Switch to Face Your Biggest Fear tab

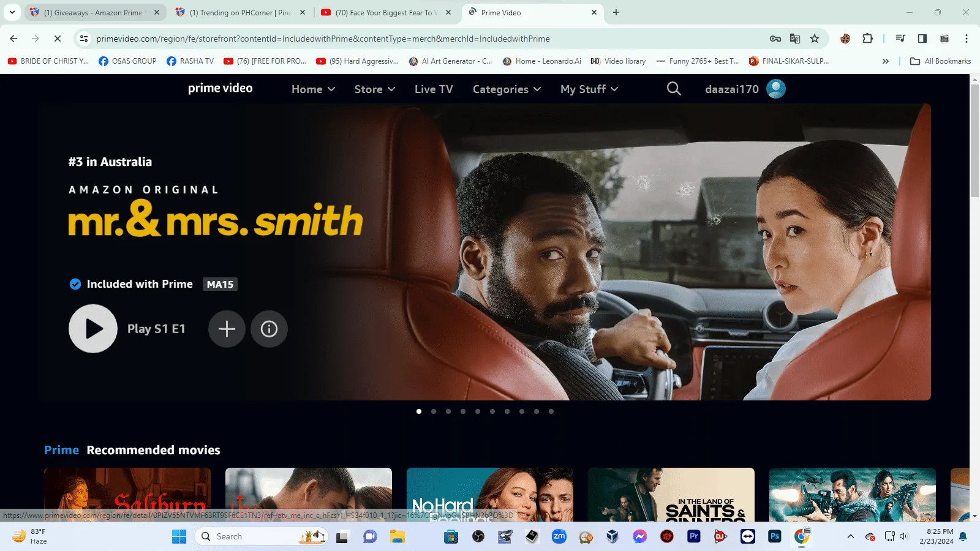coord(386,12)
